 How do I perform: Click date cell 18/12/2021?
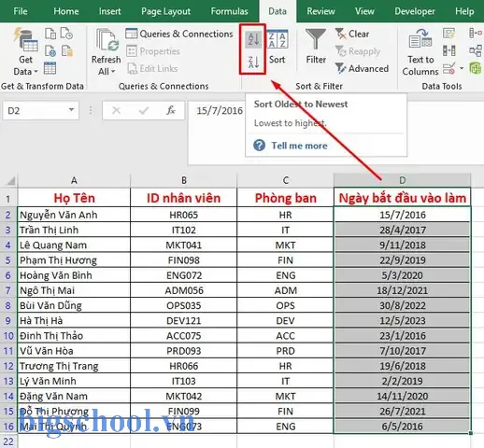tap(402, 290)
